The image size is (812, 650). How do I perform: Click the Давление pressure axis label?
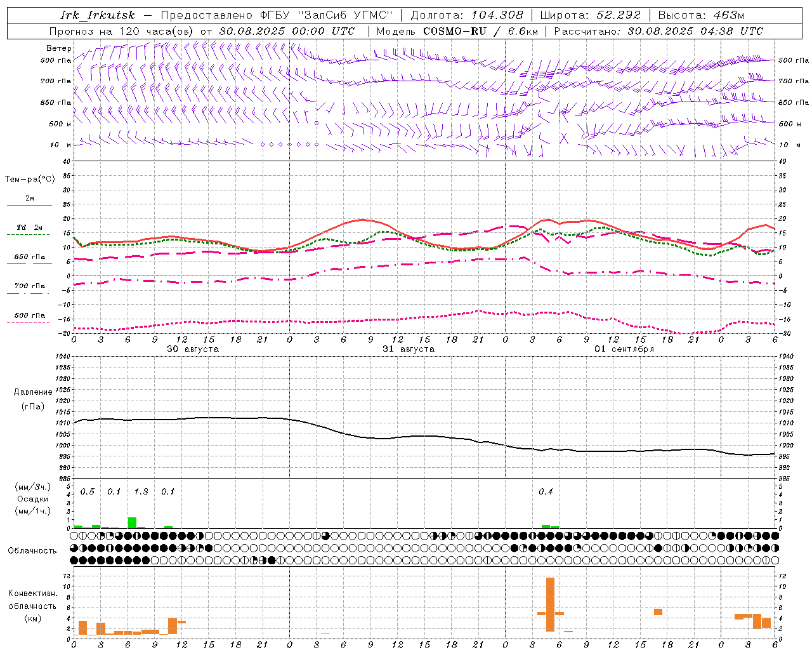pos(33,392)
